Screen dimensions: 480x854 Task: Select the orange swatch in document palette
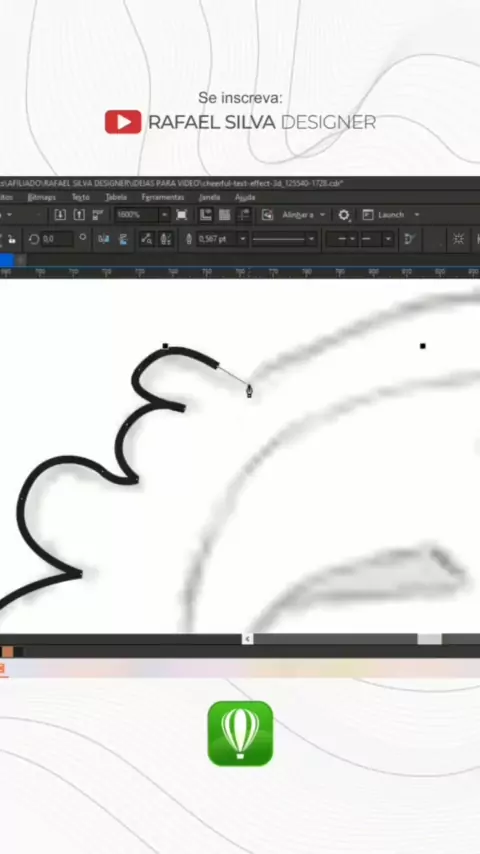pyautogui.click(x=8, y=651)
